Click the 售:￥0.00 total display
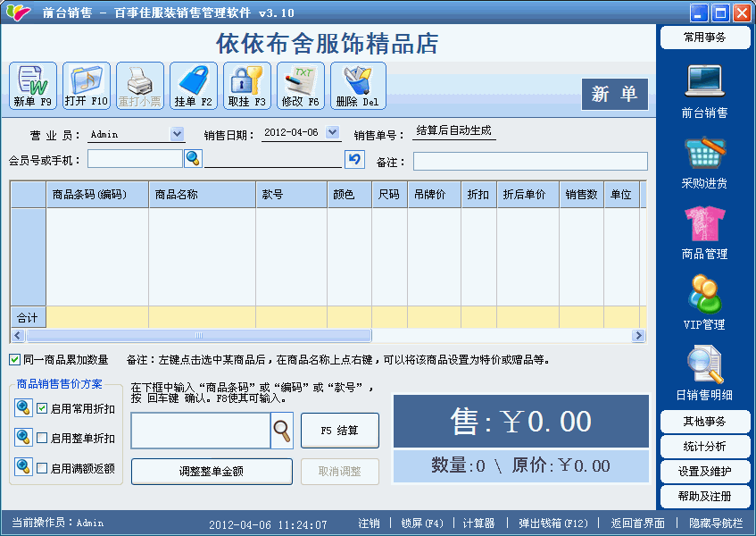The width and height of the screenshot is (756, 536). [521, 421]
